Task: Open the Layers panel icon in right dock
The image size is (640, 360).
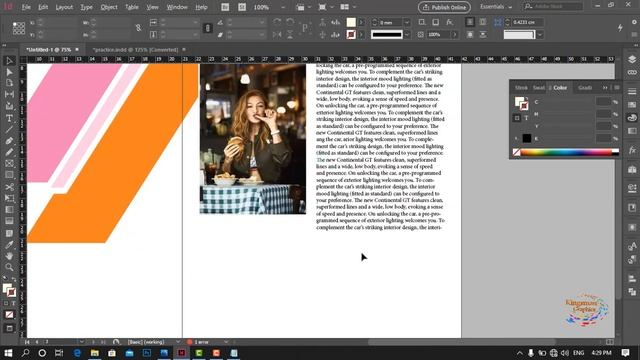Action: click(x=632, y=60)
